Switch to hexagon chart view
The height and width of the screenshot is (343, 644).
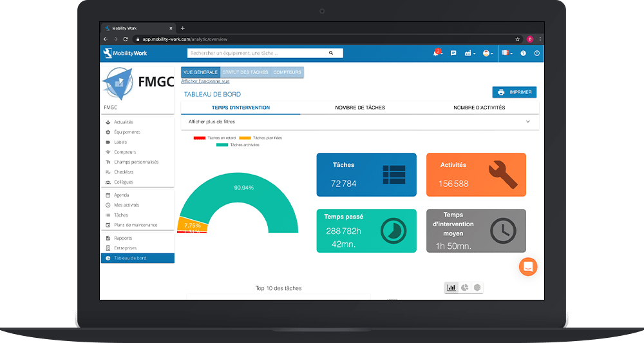[477, 288]
